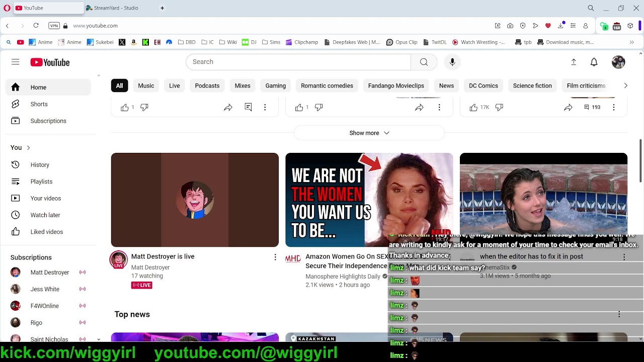The width and height of the screenshot is (644, 362).
Task: Open options menu for Matt Destroyer video
Action: tap(275, 257)
